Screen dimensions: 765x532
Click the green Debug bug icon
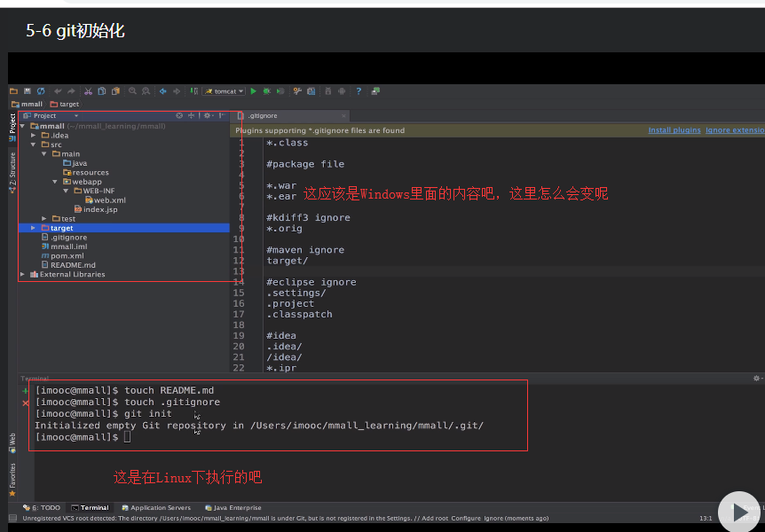tap(267, 91)
